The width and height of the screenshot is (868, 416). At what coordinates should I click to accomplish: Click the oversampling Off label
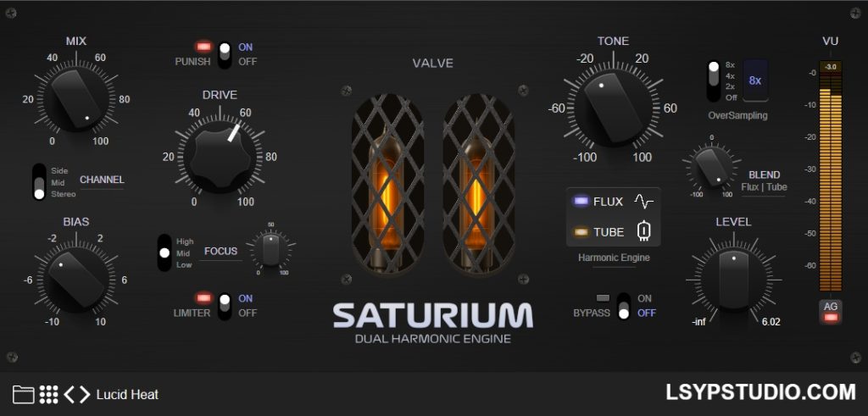tap(732, 98)
